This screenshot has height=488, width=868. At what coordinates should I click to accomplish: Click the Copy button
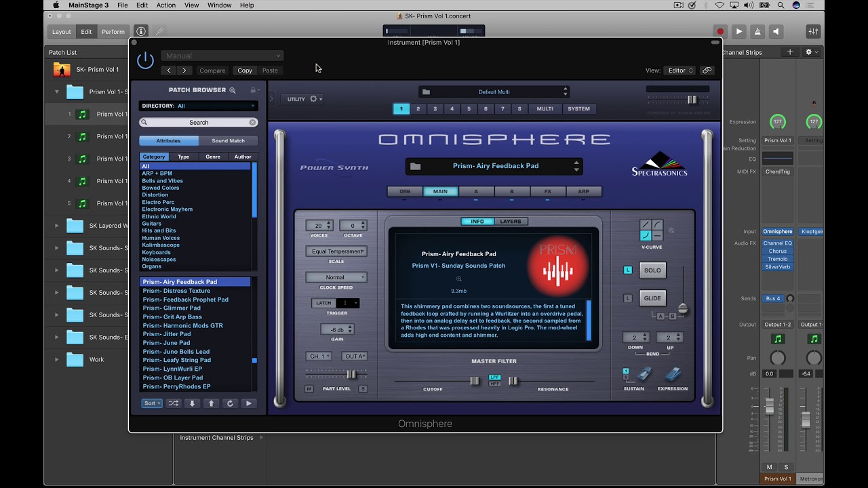point(245,70)
